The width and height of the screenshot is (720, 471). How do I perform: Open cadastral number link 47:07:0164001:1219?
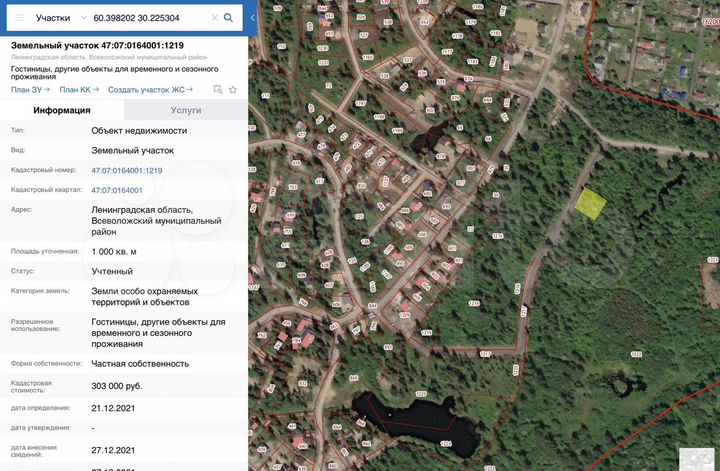point(126,170)
